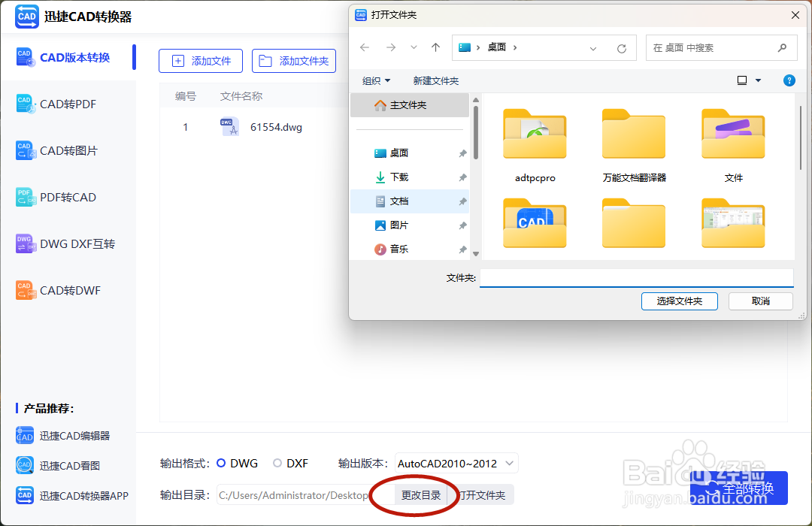Click the DWG DXF互转 sidebar icon
Viewport: 812px width, 526px height.
(x=25, y=244)
